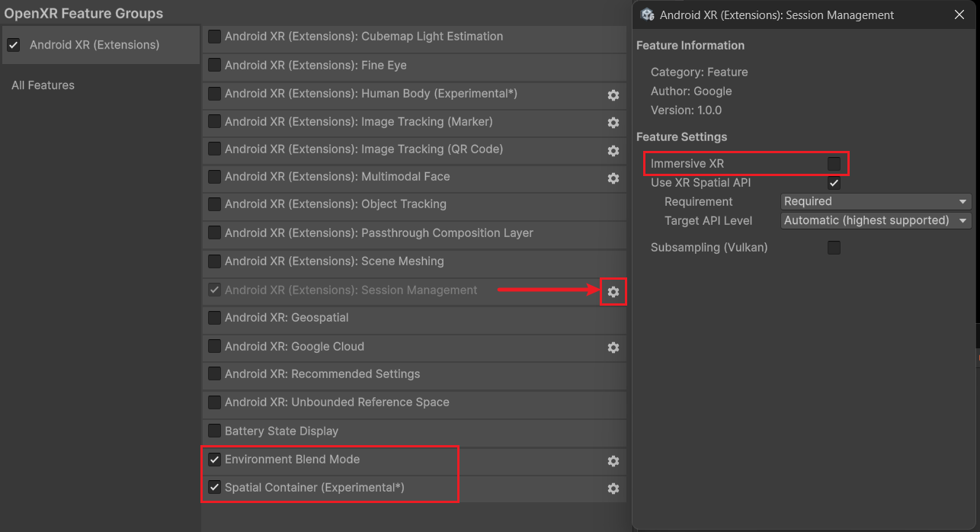Click the Cubemap Light Estimation label

pyautogui.click(x=363, y=36)
